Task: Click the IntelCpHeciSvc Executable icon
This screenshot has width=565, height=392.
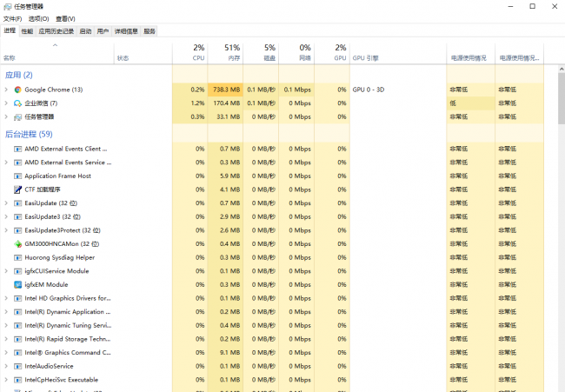Action: tap(17, 380)
